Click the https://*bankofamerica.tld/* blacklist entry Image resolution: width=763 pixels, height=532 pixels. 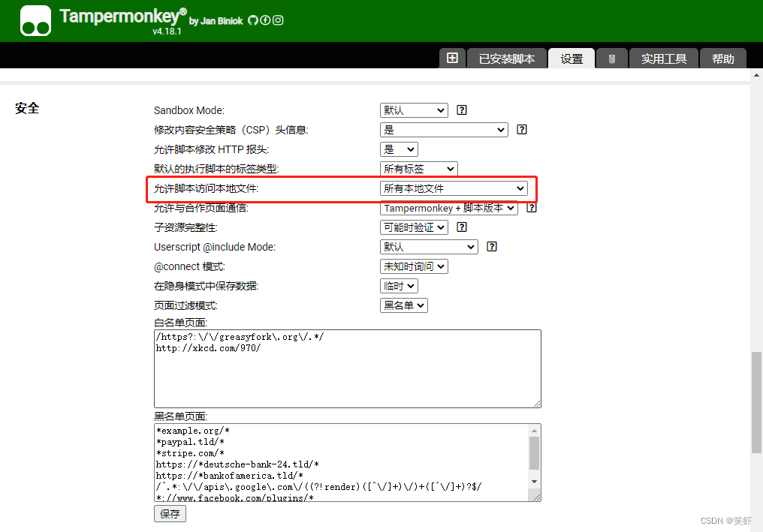pyautogui.click(x=229, y=476)
